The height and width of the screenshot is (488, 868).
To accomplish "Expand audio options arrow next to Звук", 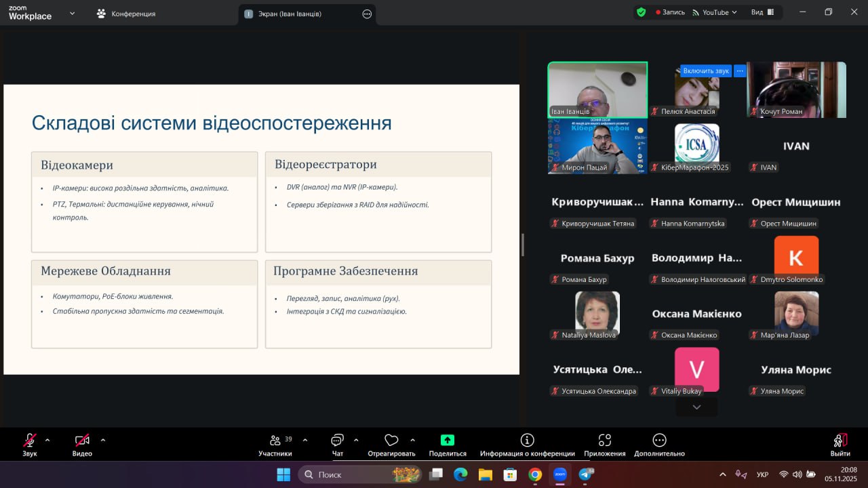I will point(47,440).
